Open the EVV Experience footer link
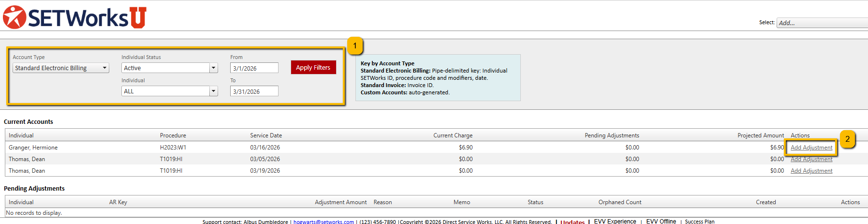Viewport: 868px width, 224px height. (x=615, y=221)
